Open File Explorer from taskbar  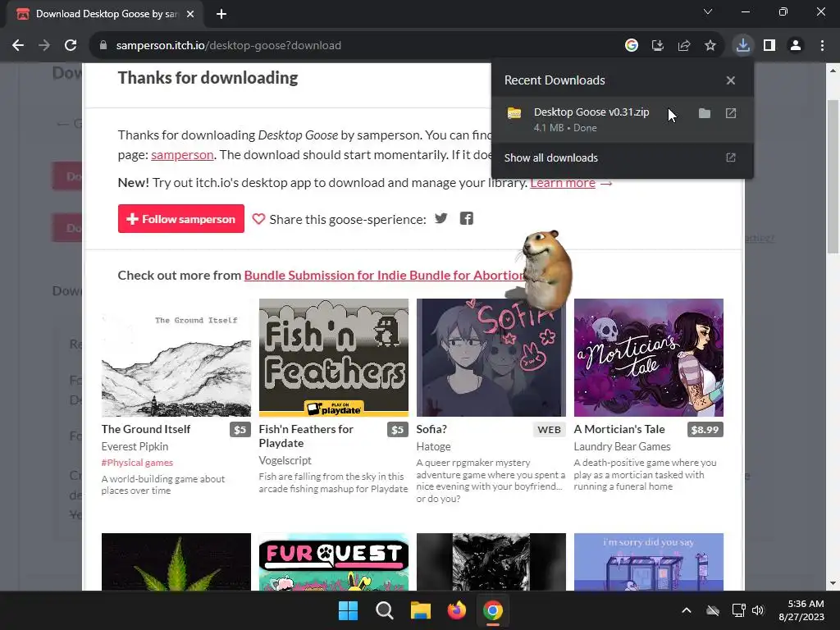421,610
